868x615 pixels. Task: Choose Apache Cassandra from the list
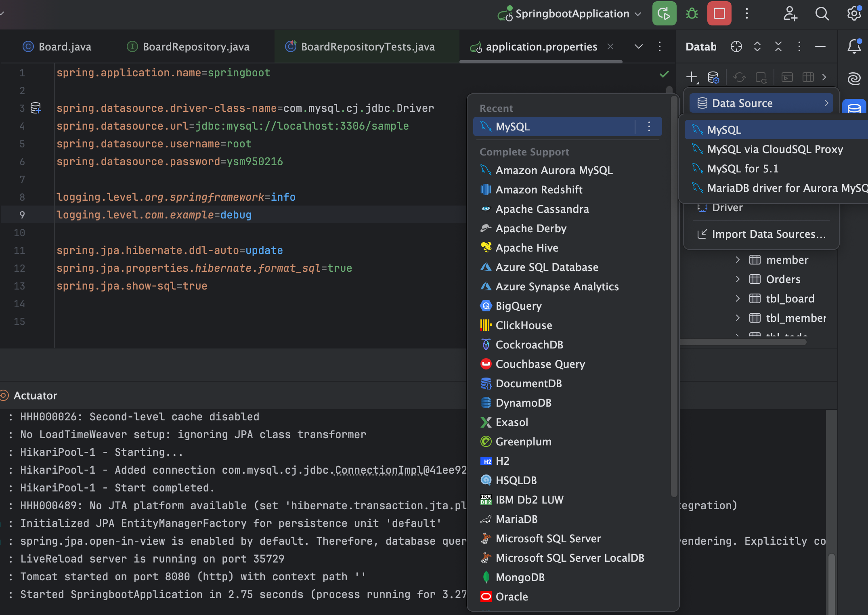point(542,209)
